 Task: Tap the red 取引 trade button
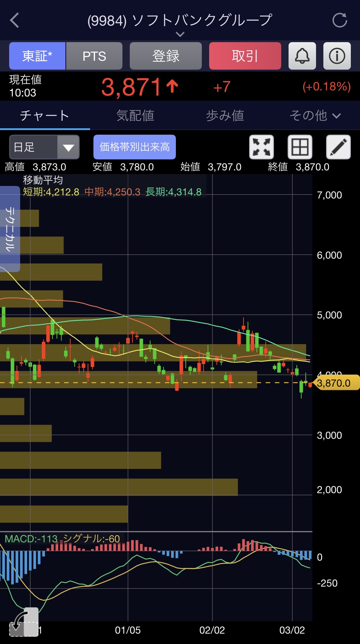point(245,56)
